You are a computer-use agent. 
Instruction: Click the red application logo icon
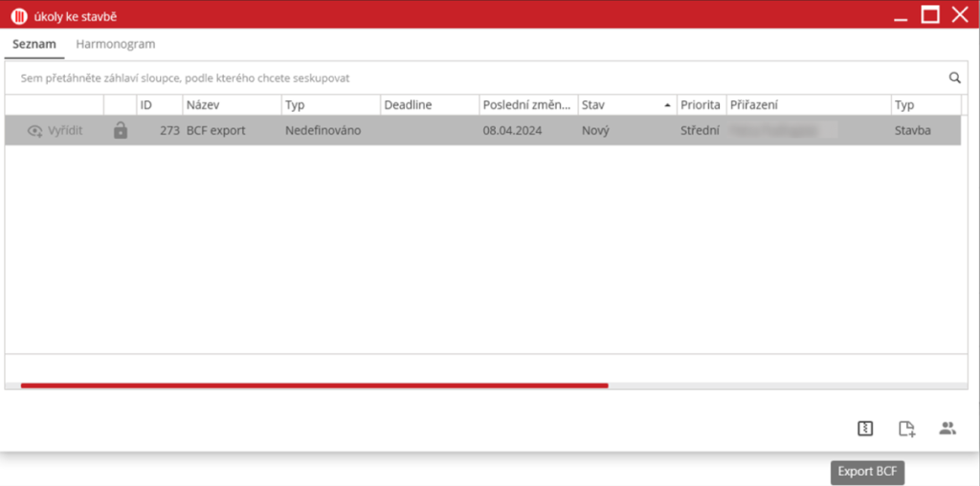[x=18, y=15]
